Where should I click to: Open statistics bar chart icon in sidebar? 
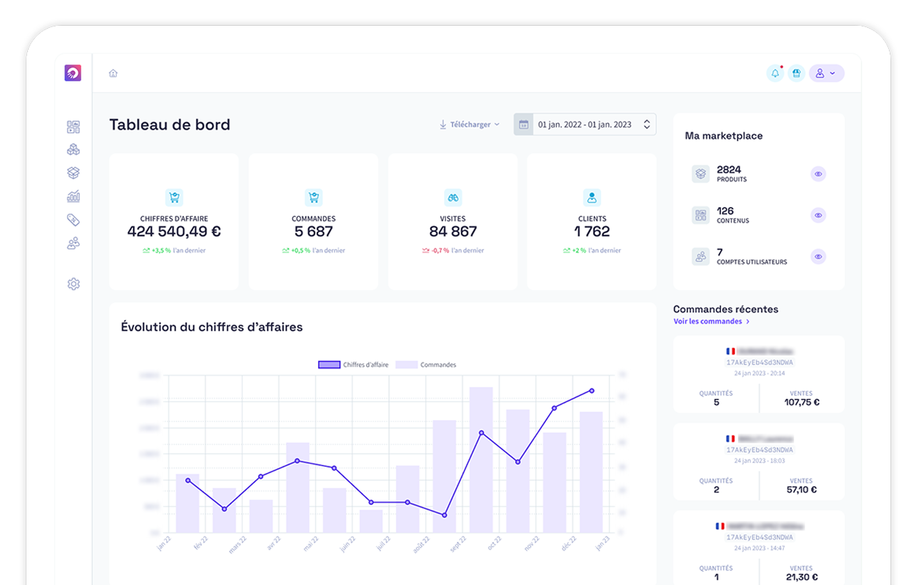[73, 196]
